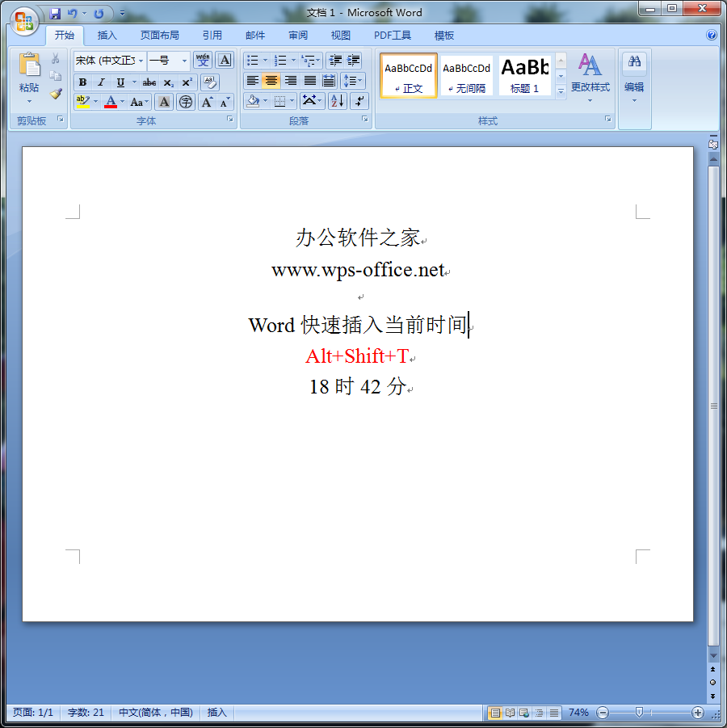Zoom in with the plus button
The image size is (727, 728).
(697, 712)
